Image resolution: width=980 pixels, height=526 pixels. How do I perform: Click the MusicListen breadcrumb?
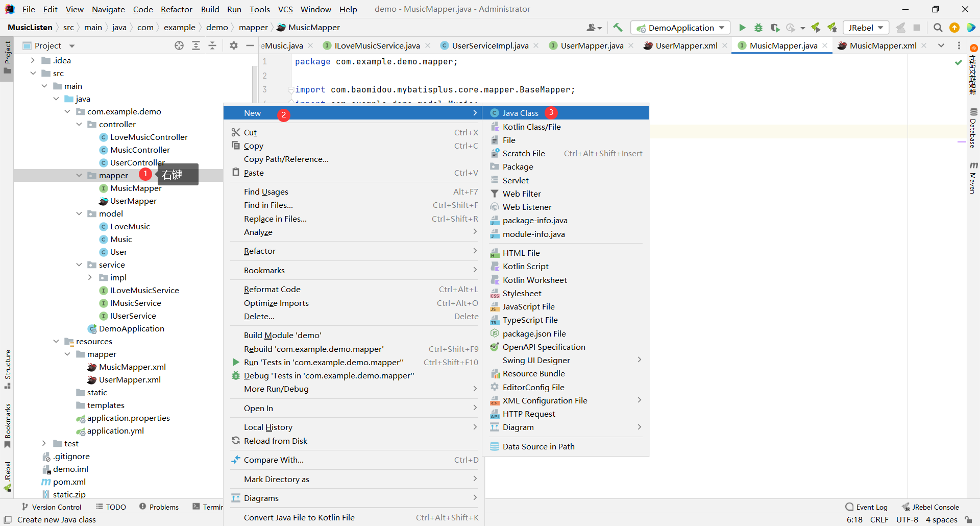[30, 28]
